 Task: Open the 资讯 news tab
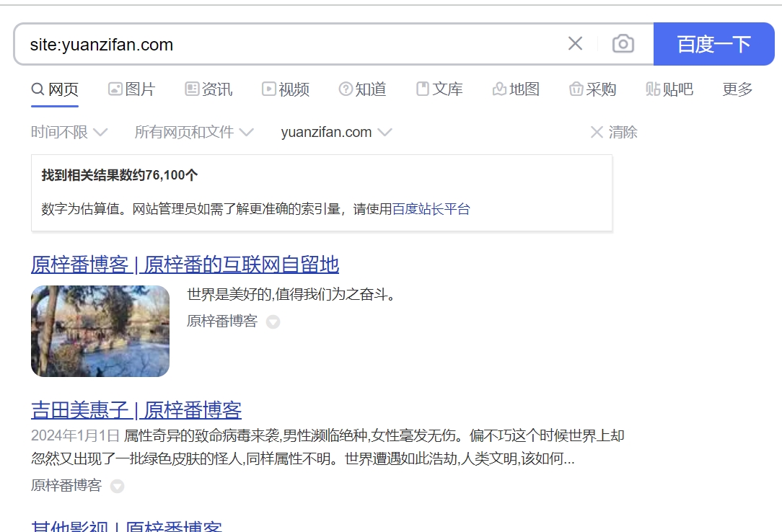(208, 89)
